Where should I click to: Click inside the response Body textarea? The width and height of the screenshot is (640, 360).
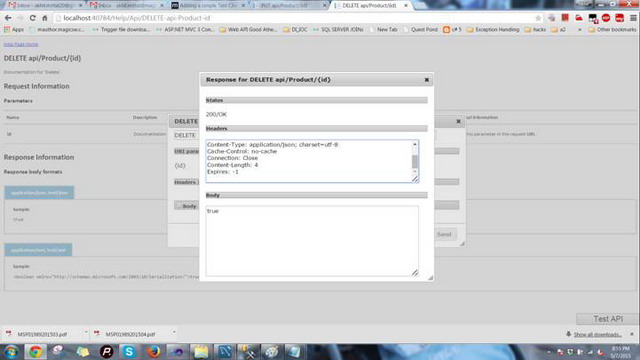click(x=312, y=241)
